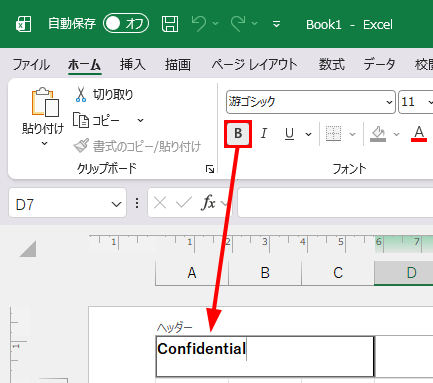This screenshot has height=383, width=433.
Task: Click the Redo arrow icon
Action: tap(238, 24)
